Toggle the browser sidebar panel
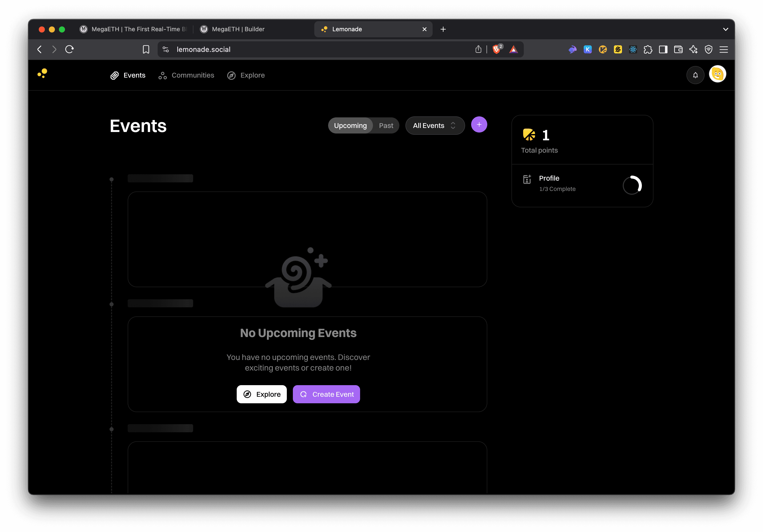The height and width of the screenshot is (532, 763). [x=663, y=50]
